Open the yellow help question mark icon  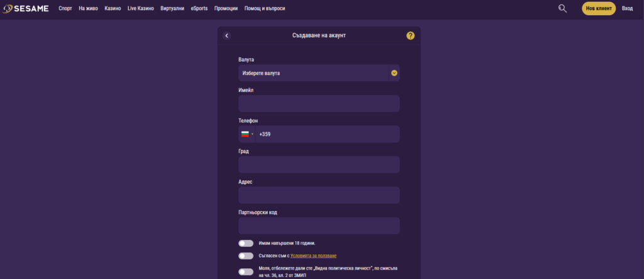click(x=411, y=36)
